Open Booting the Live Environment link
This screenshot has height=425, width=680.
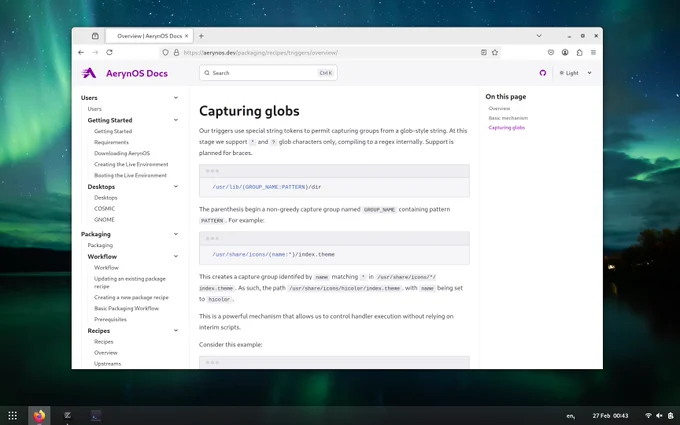(130, 175)
